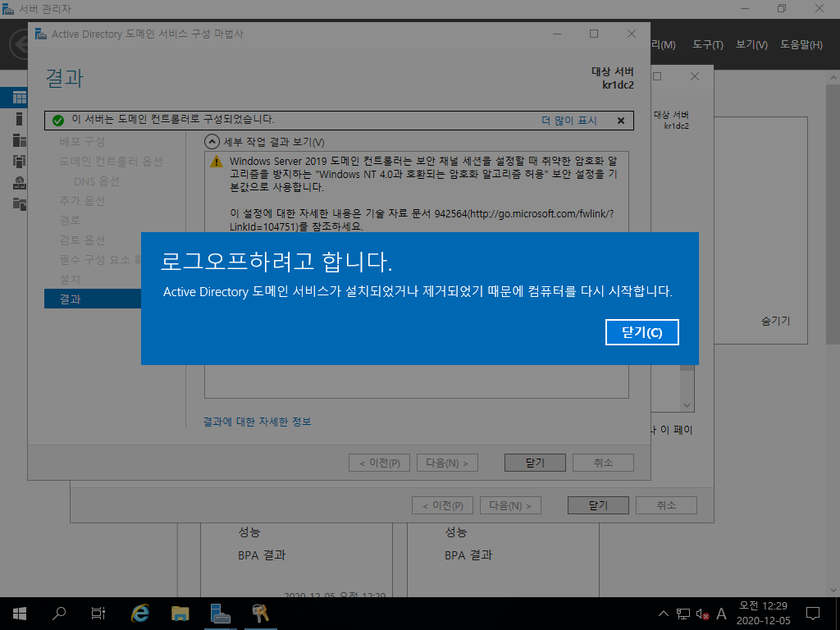This screenshot has width=840, height=630.
Task: Click 다음(N) > in the rear wizard window
Action: pos(510,505)
